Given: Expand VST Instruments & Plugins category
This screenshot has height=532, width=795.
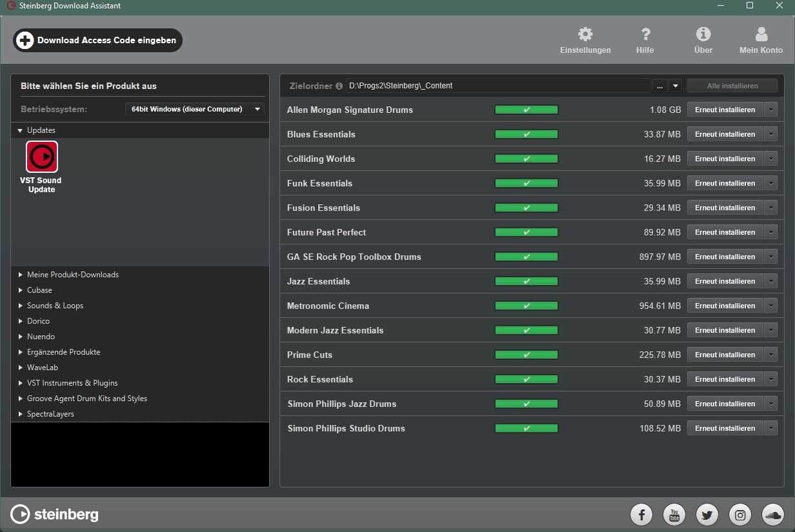Looking at the screenshot, I should pos(21,383).
